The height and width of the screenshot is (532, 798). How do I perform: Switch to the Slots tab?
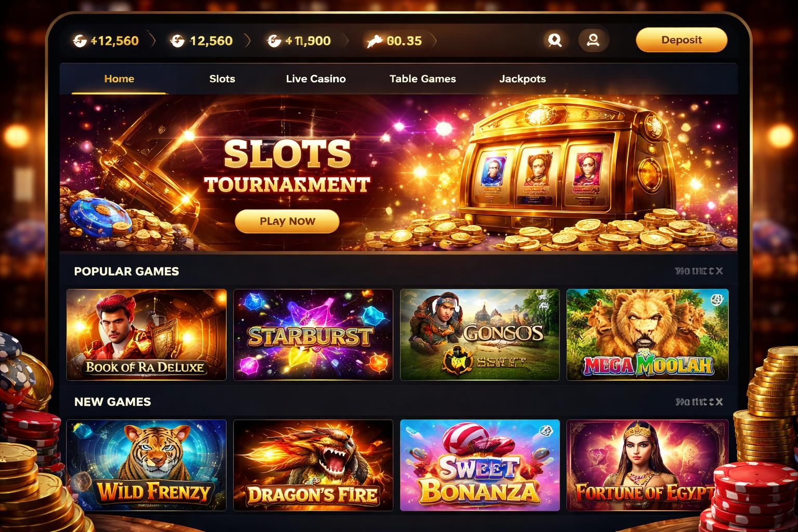[222, 79]
